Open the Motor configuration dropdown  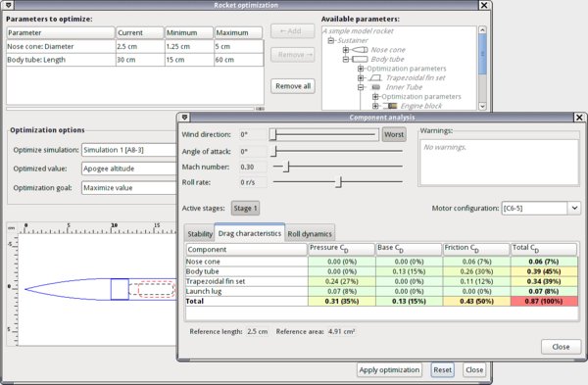(574, 208)
